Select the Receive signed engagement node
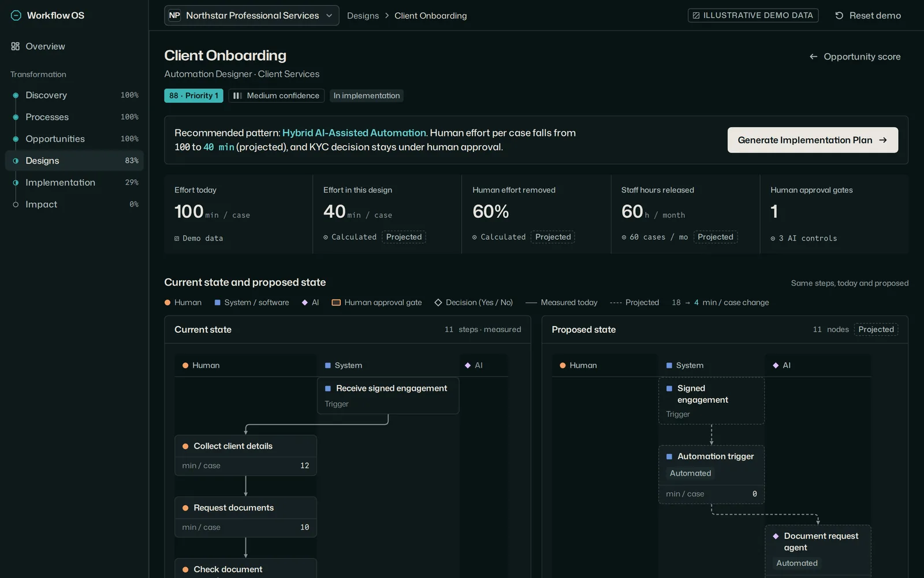Viewport: 924px width, 578px height. pyautogui.click(x=388, y=395)
